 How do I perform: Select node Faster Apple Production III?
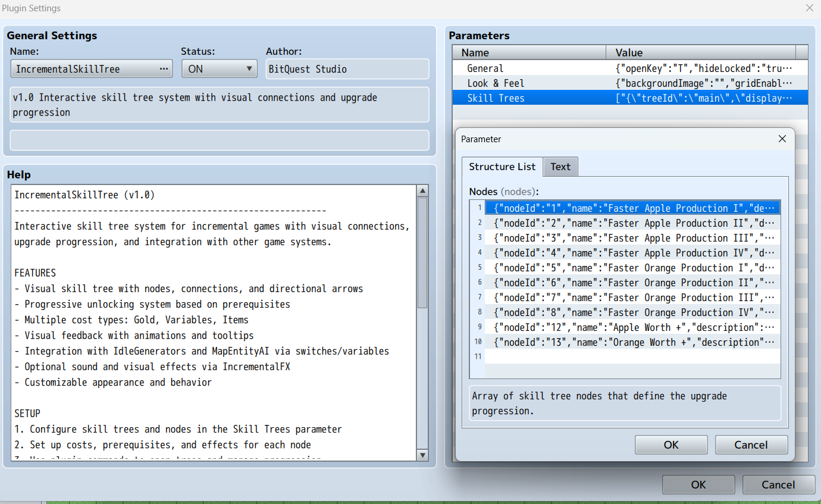(x=632, y=238)
